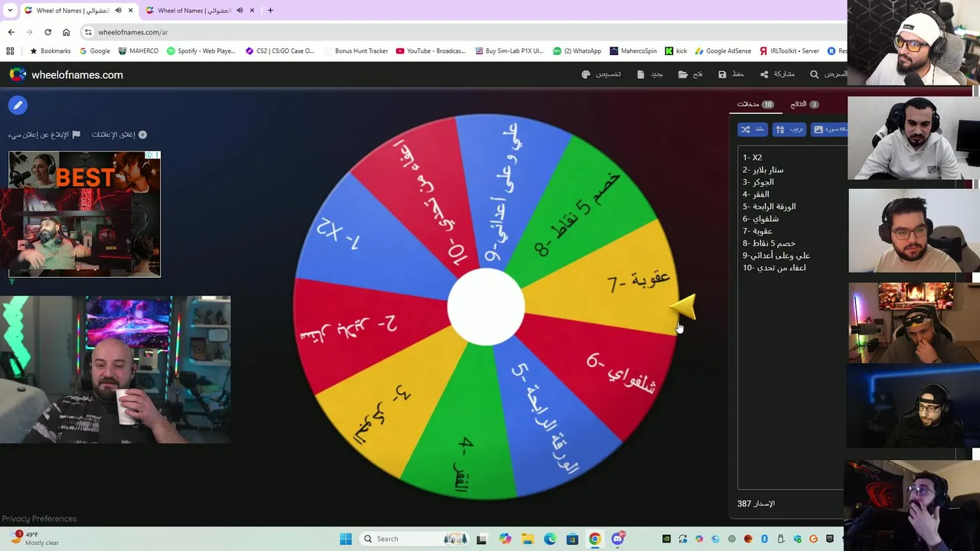The image size is (980, 551).
Task: Click the wheel's white center hub to spin
Action: click(486, 307)
